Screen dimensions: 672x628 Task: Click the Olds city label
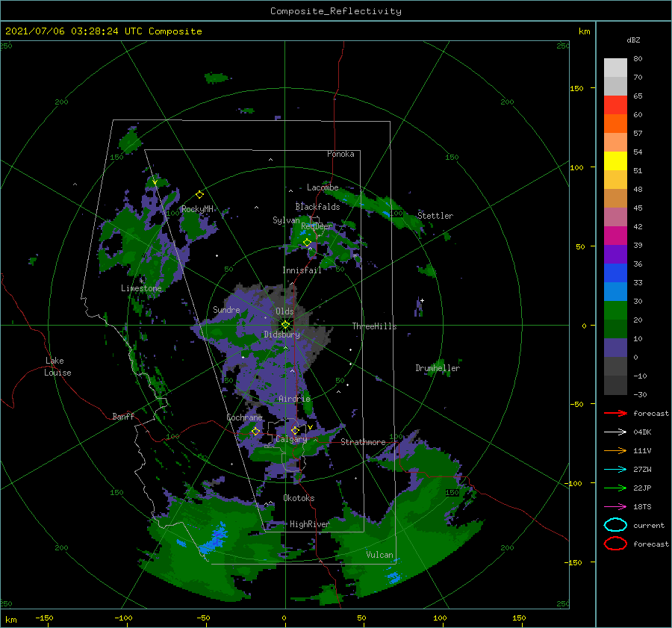[x=284, y=311]
